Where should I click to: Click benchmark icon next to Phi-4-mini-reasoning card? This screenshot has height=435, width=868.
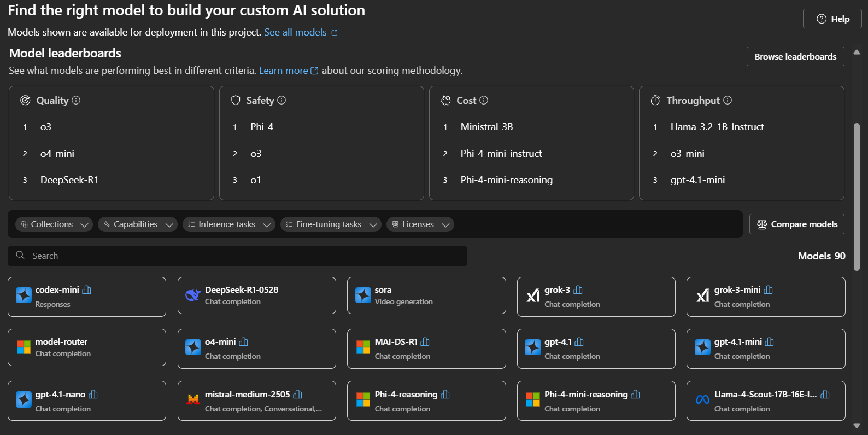tap(635, 394)
